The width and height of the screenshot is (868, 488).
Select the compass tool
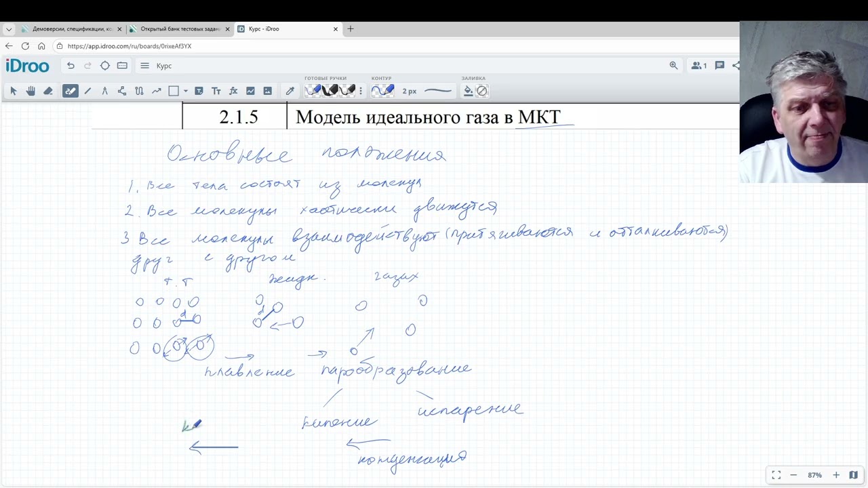(104, 91)
